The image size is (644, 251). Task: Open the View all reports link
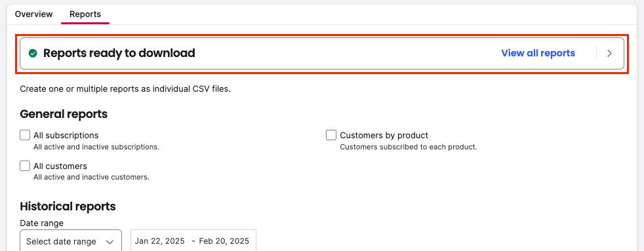click(x=538, y=53)
